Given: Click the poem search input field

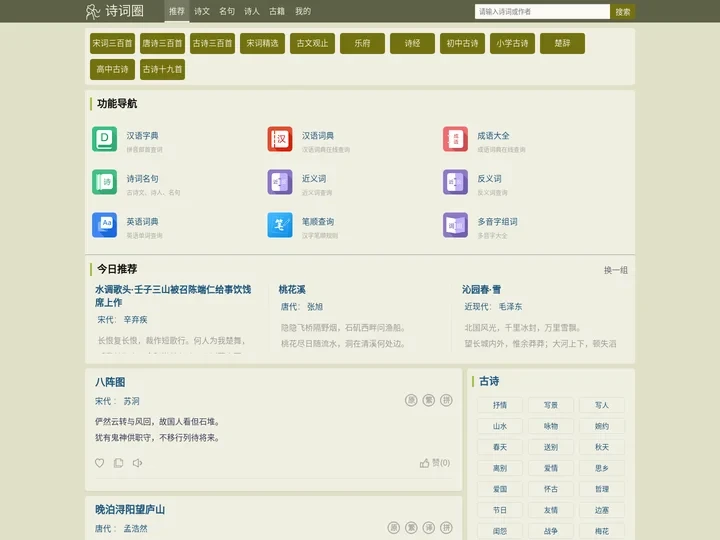Looking at the screenshot, I should (x=542, y=11).
